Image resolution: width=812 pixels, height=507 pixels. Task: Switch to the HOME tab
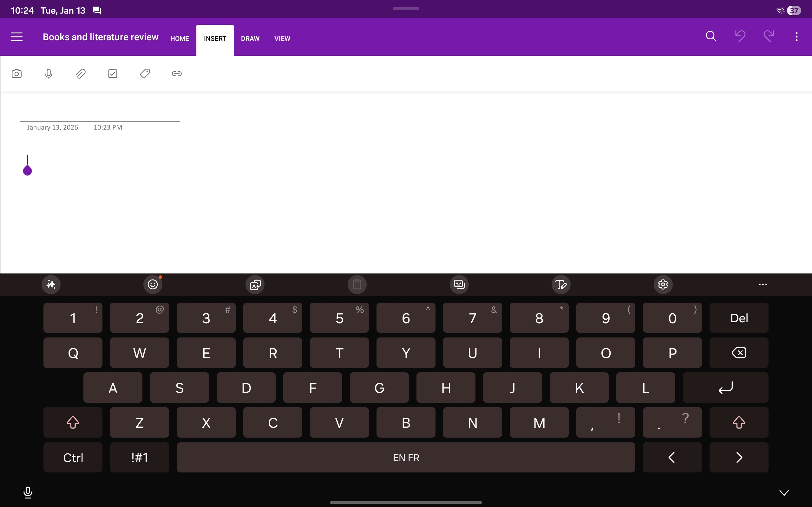click(x=180, y=38)
